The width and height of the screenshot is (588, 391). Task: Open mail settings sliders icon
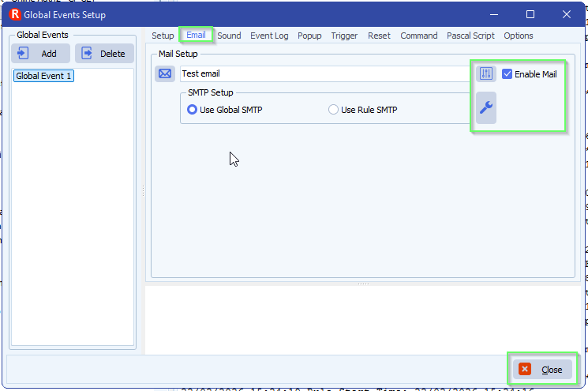pos(486,73)
